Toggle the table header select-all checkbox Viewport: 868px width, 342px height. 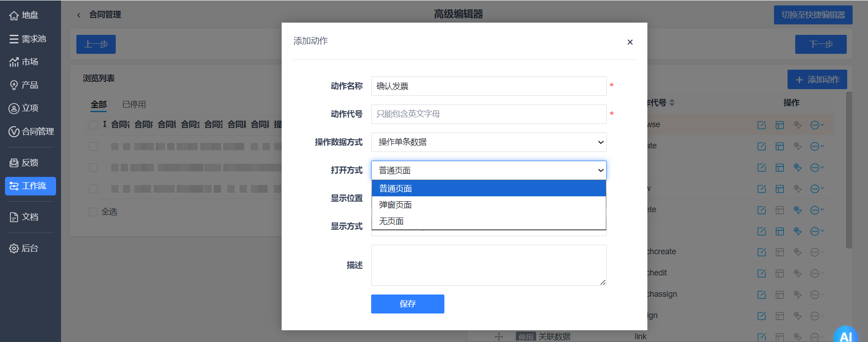coord(94,125)
